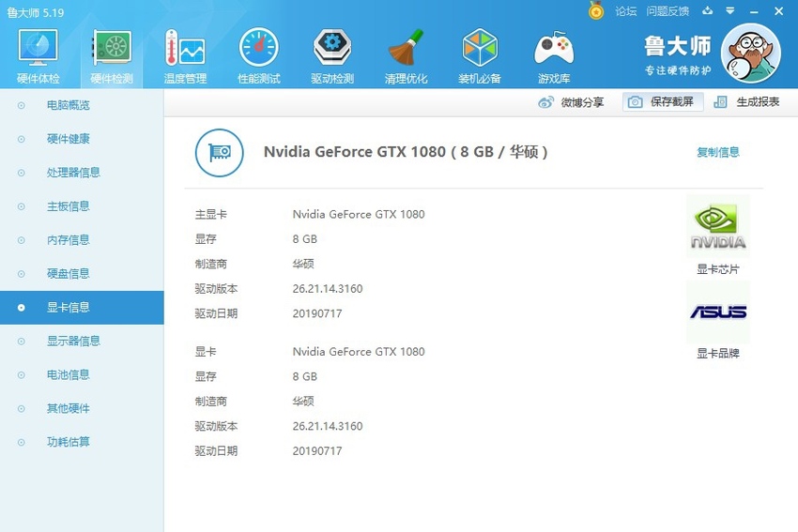Click the 鲁大师 mascot avatar
The height and width of the screenshot is (532, 798).
[x=751, y=53]
